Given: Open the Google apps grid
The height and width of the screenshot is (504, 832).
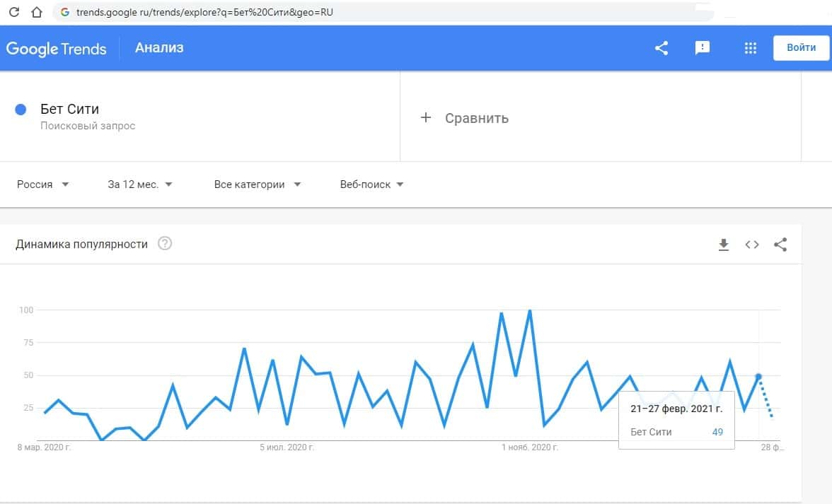Looking at the screenshot, I should [x=751, y=48].
